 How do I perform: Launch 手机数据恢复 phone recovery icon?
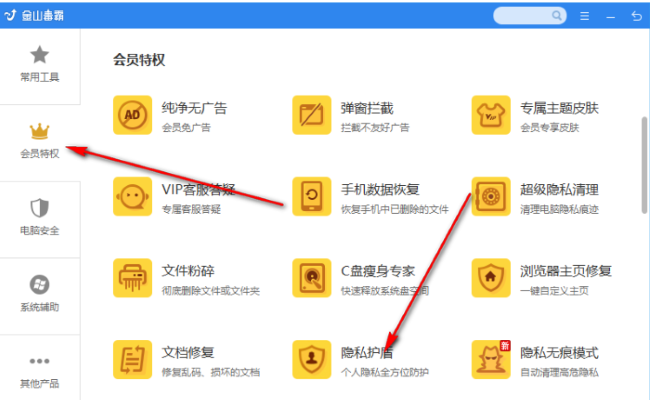[x=311, y=196]
